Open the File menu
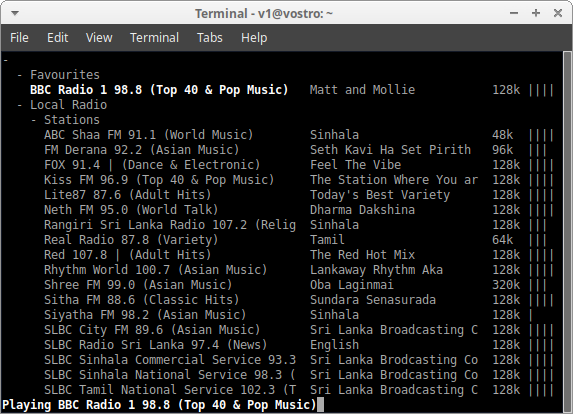Viewport: 573px width, 414px height. pos(19,38)
